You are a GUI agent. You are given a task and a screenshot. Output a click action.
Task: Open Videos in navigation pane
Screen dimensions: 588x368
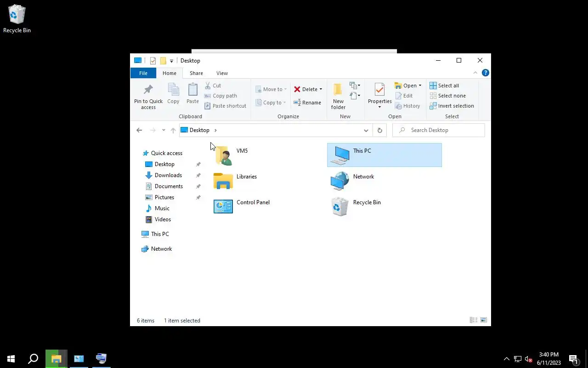tap(163, 219)
